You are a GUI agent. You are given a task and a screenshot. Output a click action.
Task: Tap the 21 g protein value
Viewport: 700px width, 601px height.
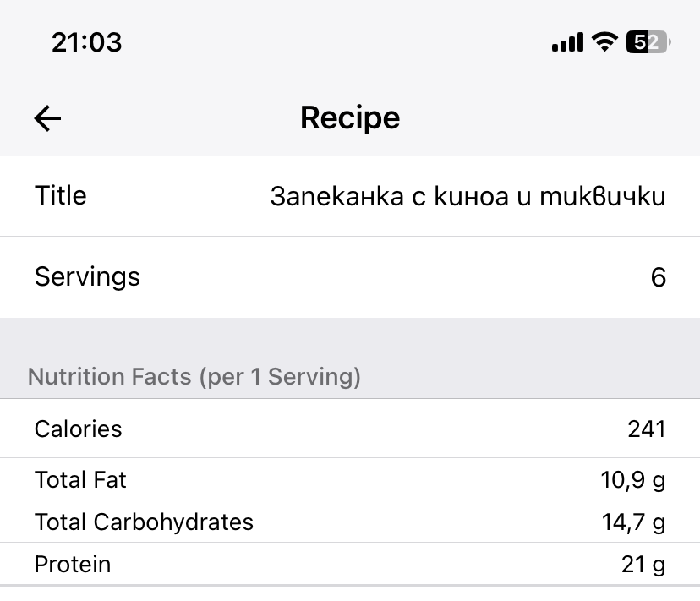(x=643, y=564)
